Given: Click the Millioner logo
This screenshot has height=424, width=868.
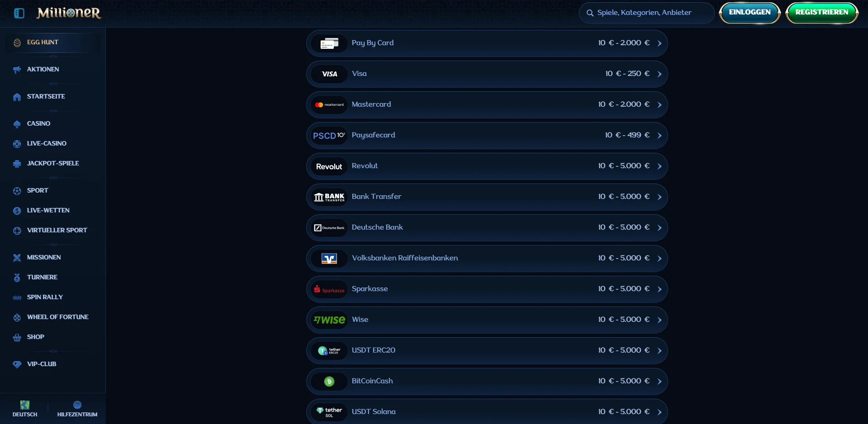Looking at the screenshot, I should [69, 13].
